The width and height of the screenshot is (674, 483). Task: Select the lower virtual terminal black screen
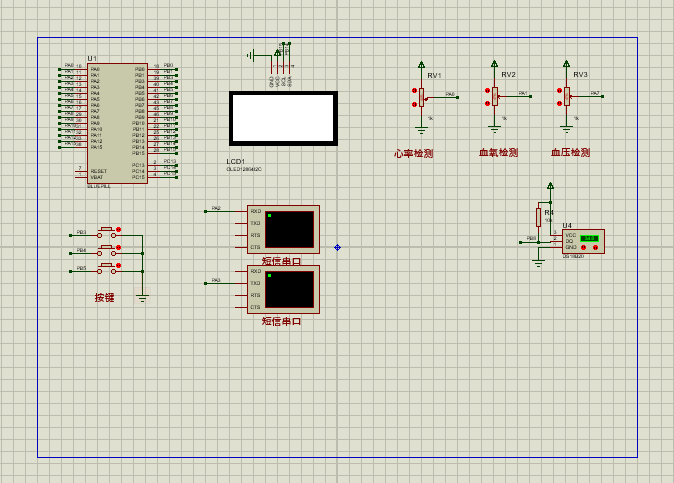(289, 290)
